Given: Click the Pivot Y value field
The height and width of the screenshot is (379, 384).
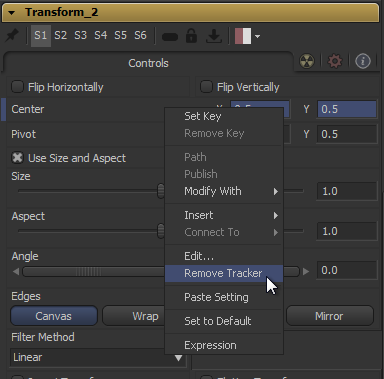Looking at the screenshot, I should pos(347,134).
